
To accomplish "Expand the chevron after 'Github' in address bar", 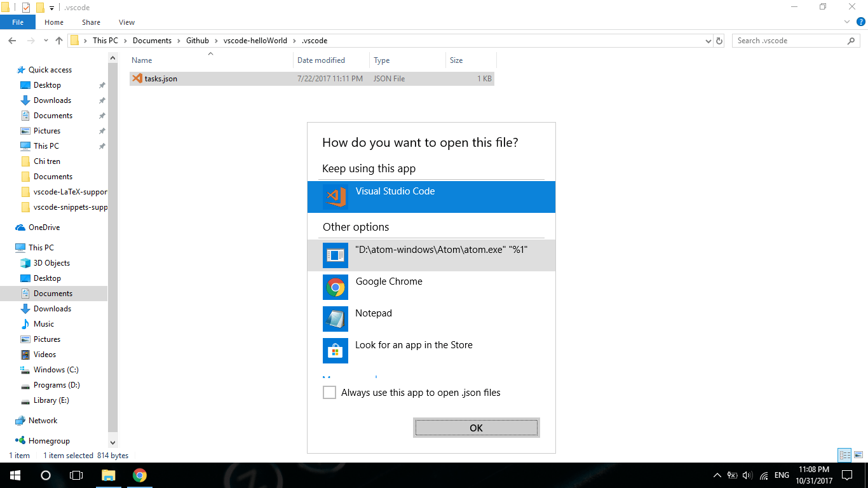I will (x=216, y=41).
